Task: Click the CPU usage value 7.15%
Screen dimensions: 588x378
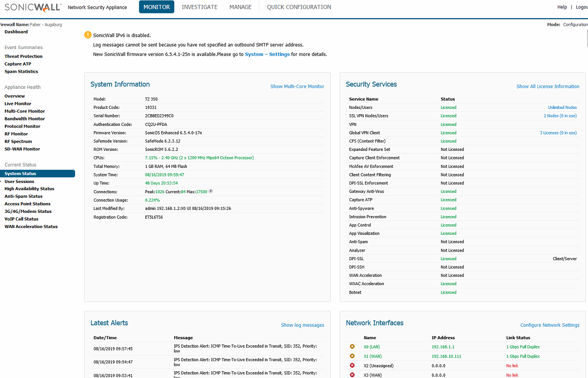Action: [x=199, y=158]
